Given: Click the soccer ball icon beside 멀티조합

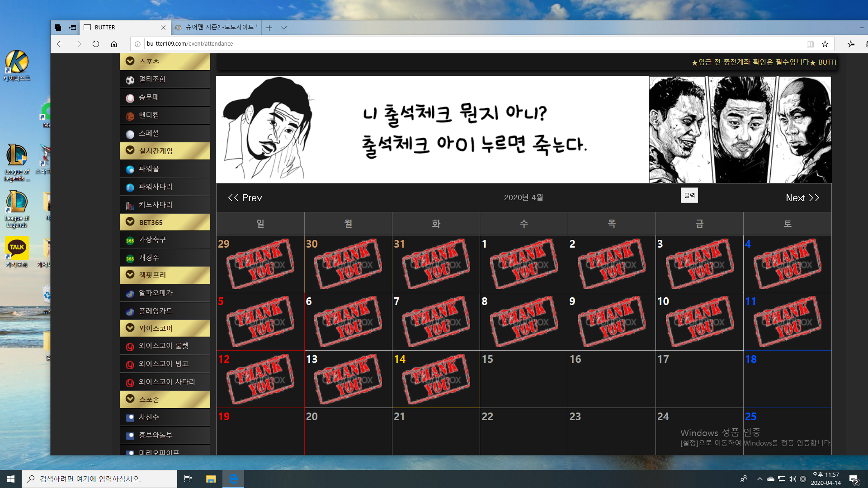Looking at the screenshot, I should [130, 80].
